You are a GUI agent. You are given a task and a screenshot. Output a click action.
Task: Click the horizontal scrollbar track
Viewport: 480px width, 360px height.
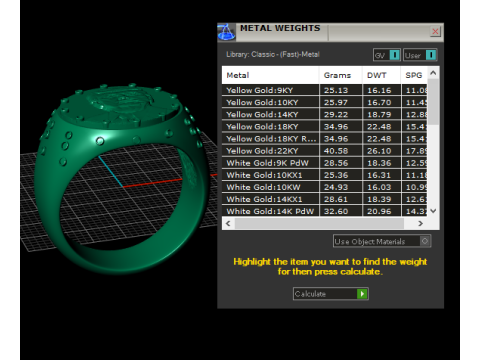click(x=319, y=223)
